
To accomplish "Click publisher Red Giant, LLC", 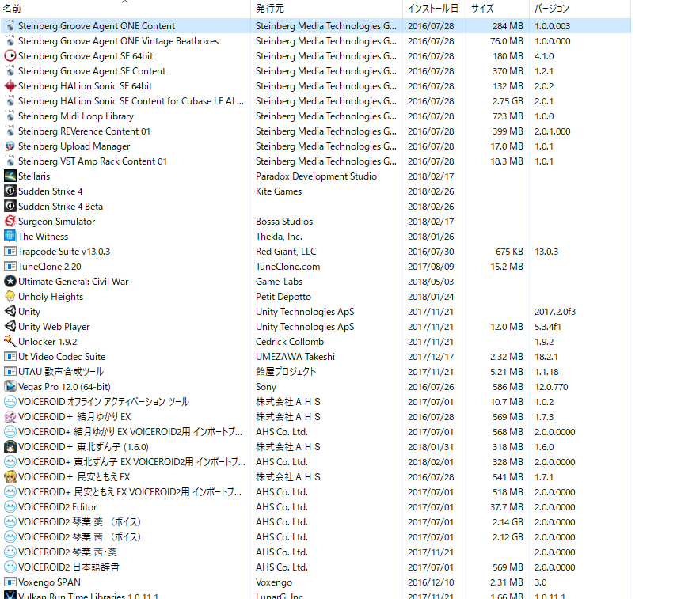I will 286,252.
